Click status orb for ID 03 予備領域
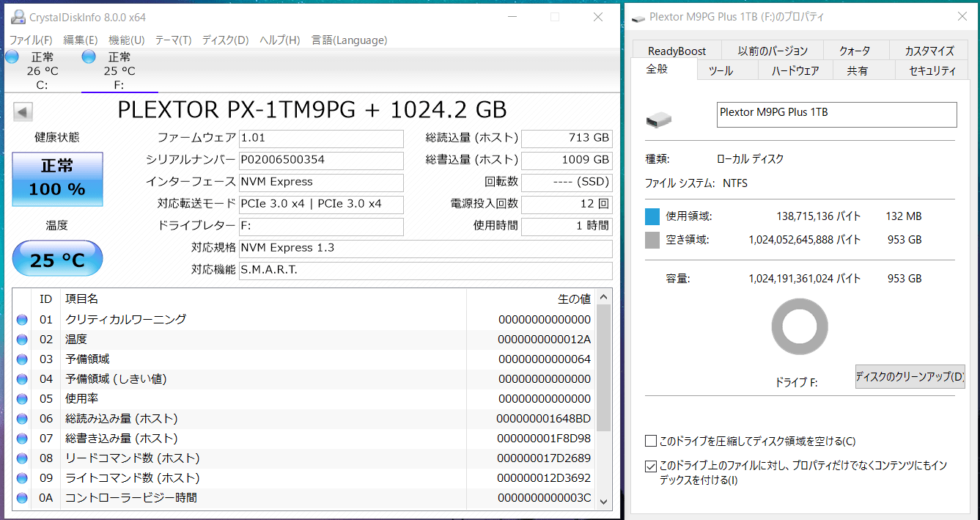 (22, 359)
